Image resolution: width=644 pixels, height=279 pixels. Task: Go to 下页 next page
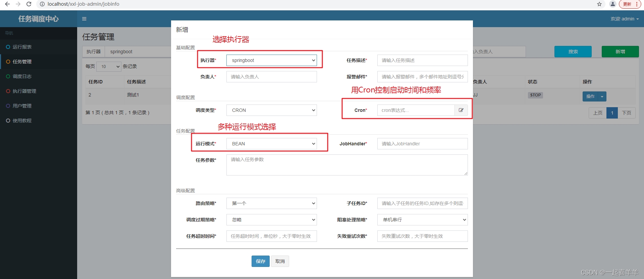point(627,113)
